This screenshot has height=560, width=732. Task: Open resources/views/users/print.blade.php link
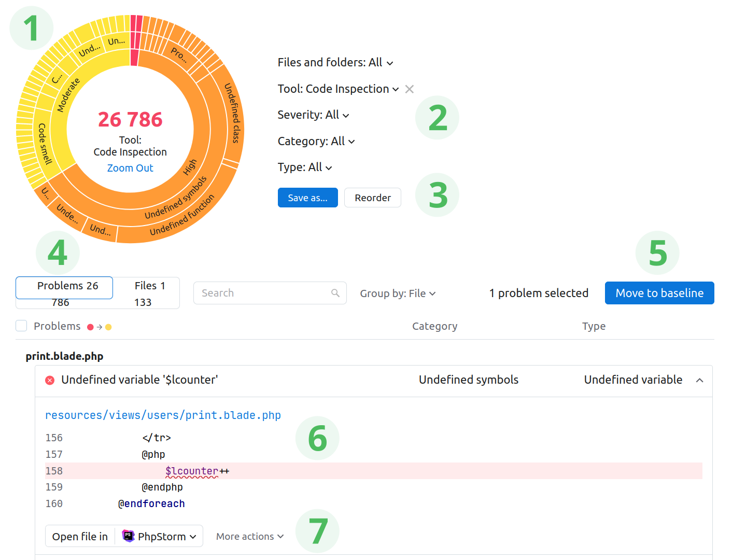163,415
